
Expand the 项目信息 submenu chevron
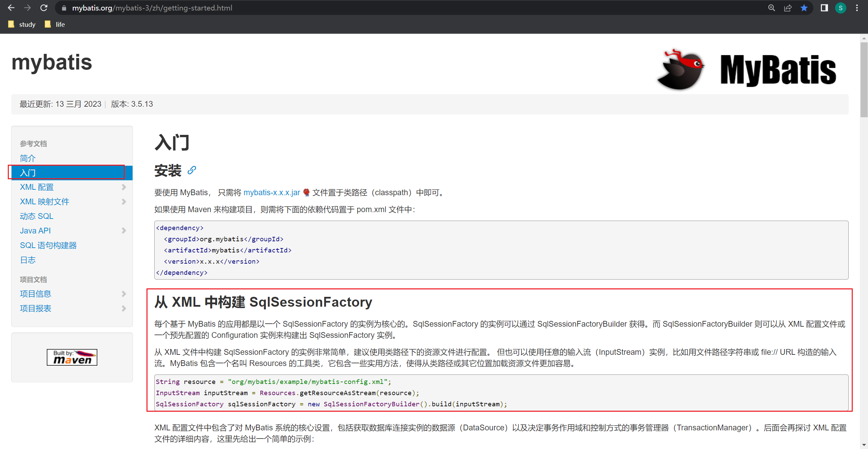(124, 294)
